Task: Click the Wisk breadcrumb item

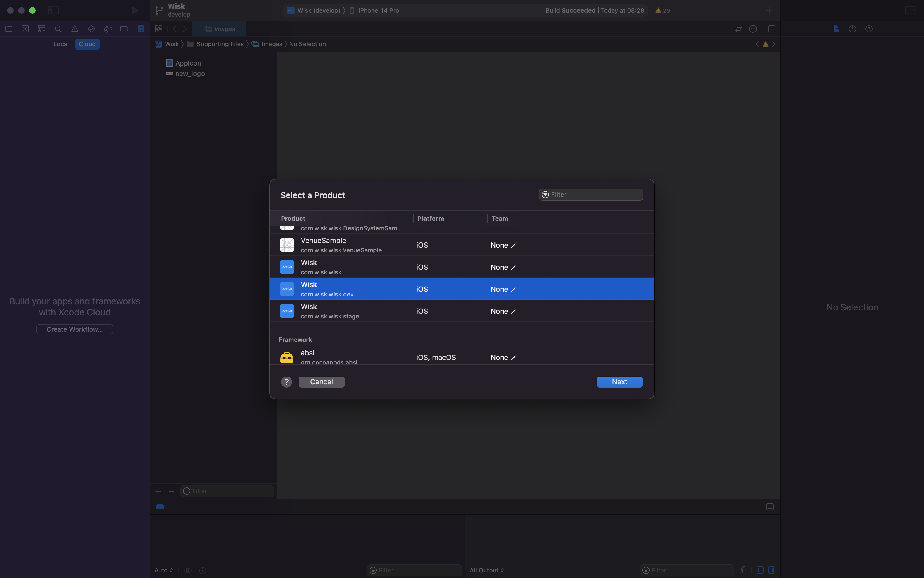Action: [x=167, y=44]
